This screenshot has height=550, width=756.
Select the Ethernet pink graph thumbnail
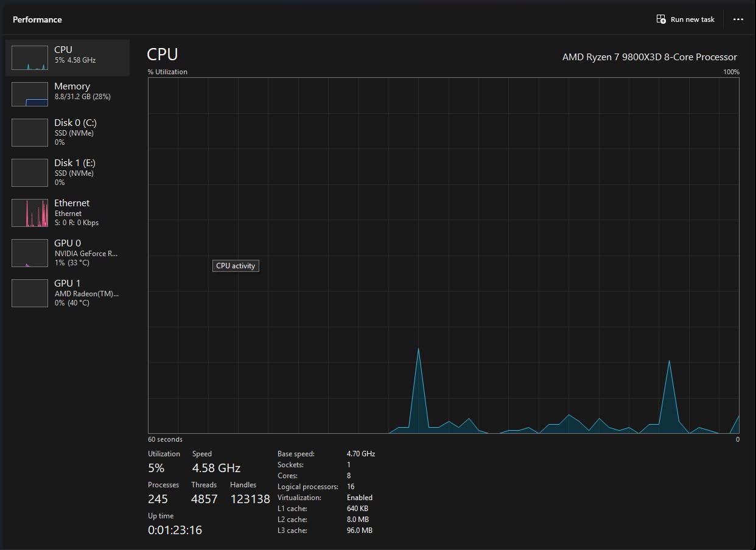click(x=30, y=212)
